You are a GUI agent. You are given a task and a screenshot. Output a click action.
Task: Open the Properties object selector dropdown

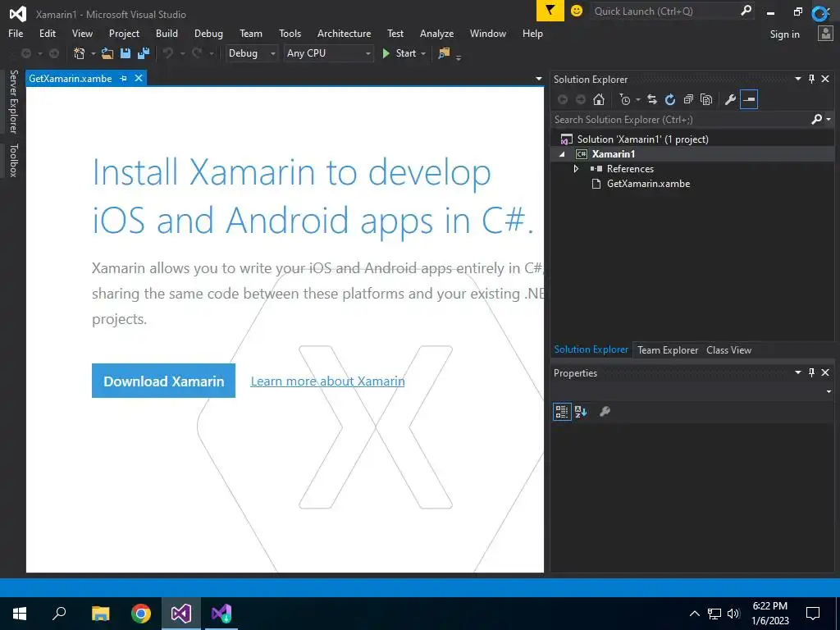pos(829,391)
